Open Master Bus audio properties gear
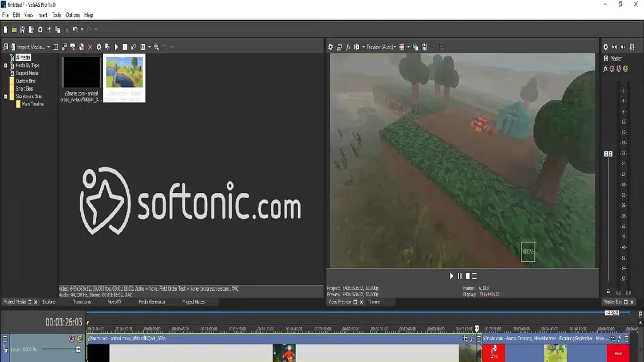 [606, 47]
